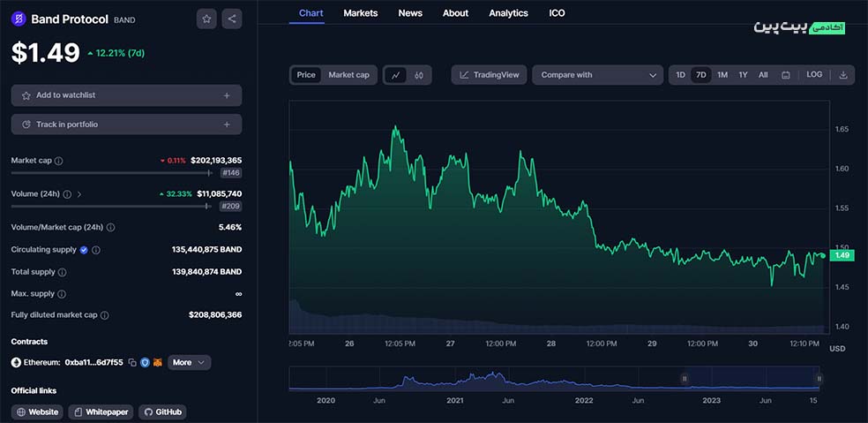
Task: Switch to the candlestick chart icon
Action: [x=419, y=75]
